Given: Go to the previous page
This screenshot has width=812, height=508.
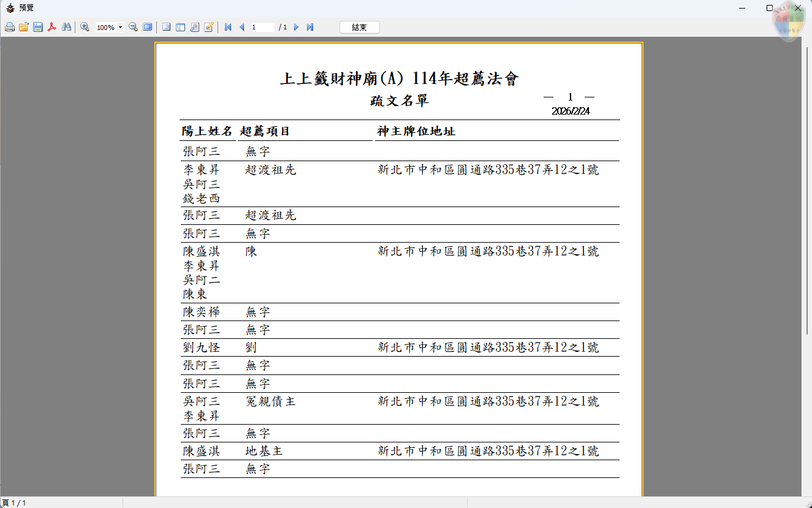Looking at the screenshot, I should pos(240,27).
